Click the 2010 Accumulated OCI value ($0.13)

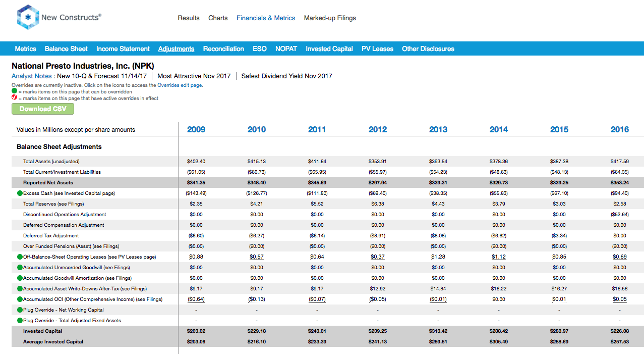point(257,299)
